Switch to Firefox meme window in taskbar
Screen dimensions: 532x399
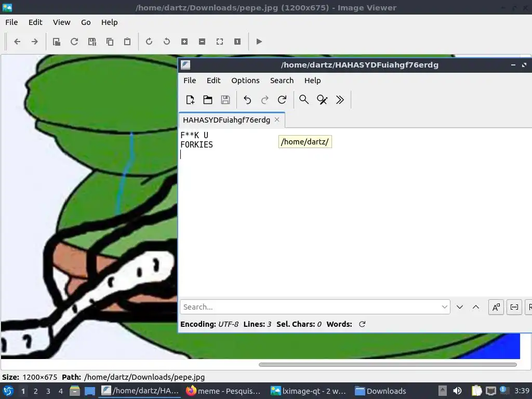point(224,391)
